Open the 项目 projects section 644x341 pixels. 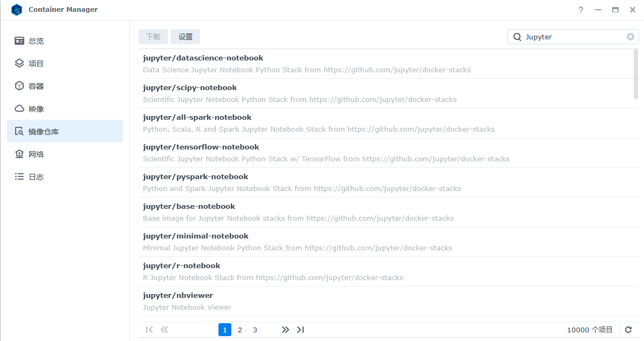pyautogui.click(x=65, y=64)
